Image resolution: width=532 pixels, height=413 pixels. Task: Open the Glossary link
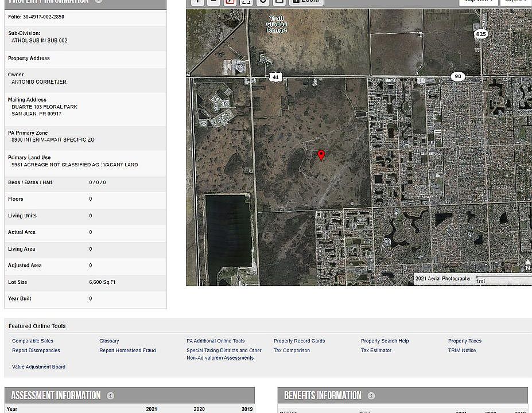pos(109,341)
